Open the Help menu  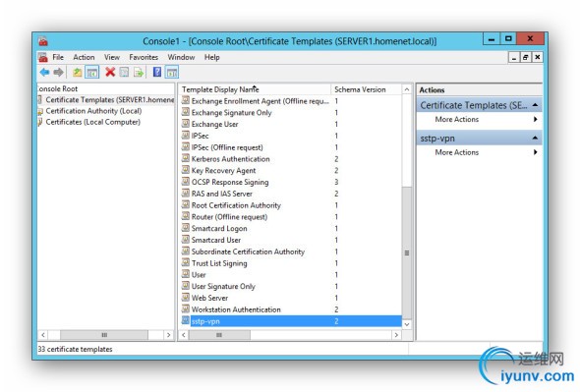[212, 57]
